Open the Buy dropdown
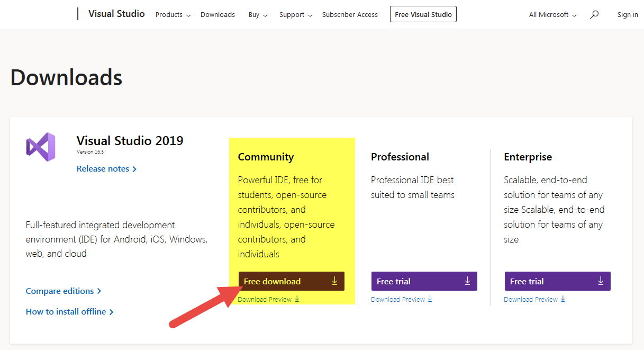The image size is (644, 350). tap(257, 14)
